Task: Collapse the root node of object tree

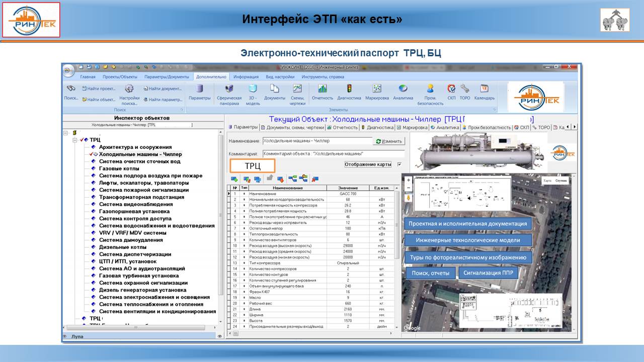Action: 66,133
